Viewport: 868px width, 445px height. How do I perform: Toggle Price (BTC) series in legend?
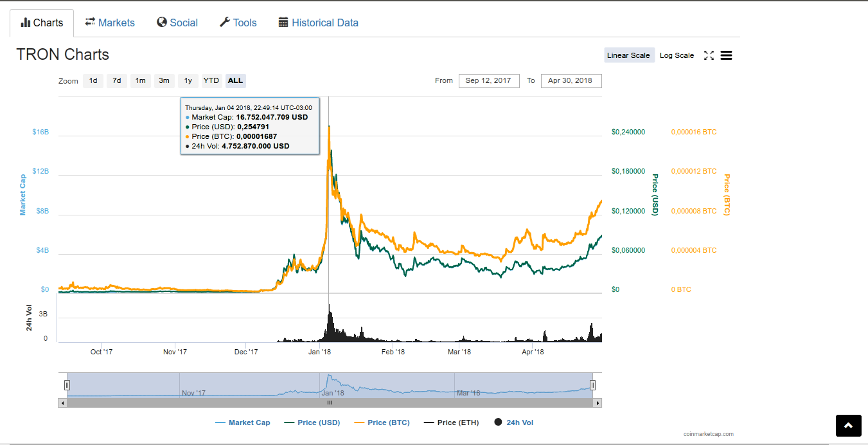(382, 422)
